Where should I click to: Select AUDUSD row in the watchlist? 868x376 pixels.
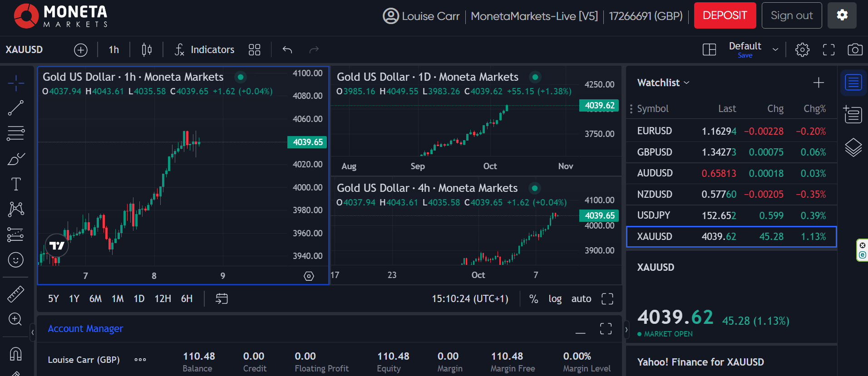(731, 173)
